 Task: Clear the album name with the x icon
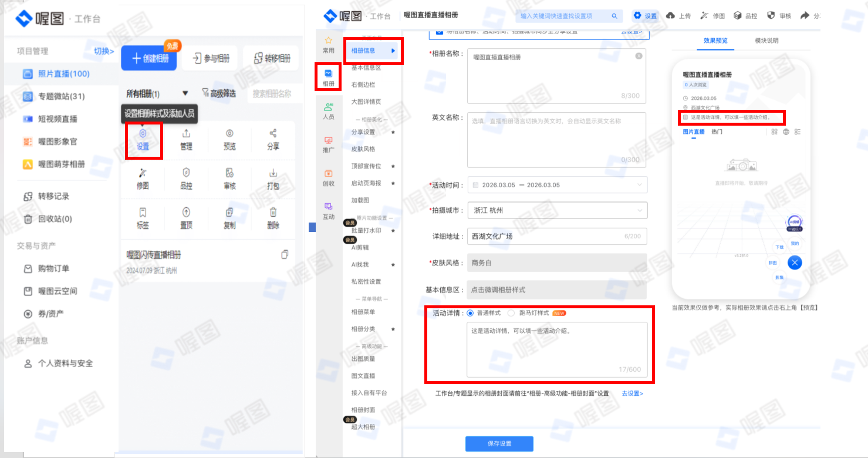pyautogui.click(x=639, y=56)
